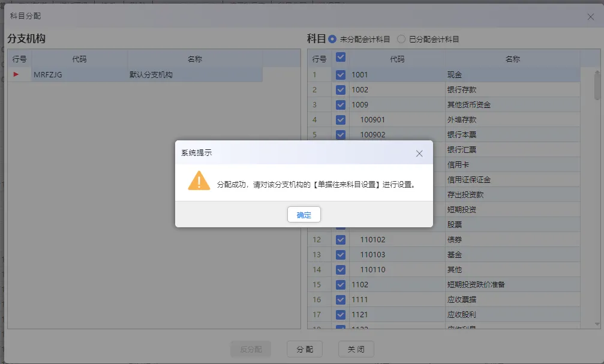Select the 应收股利 name cell
Viewport: 604px width, 364px height.
coord(513,314)
